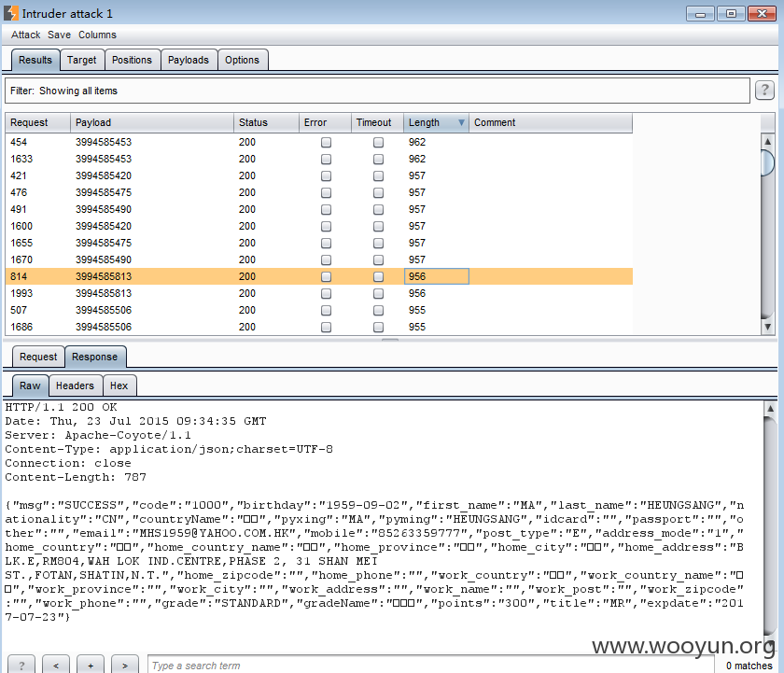Toggle Timeout checkbox for request 454
784x673 pixels.
coord(379,143)
